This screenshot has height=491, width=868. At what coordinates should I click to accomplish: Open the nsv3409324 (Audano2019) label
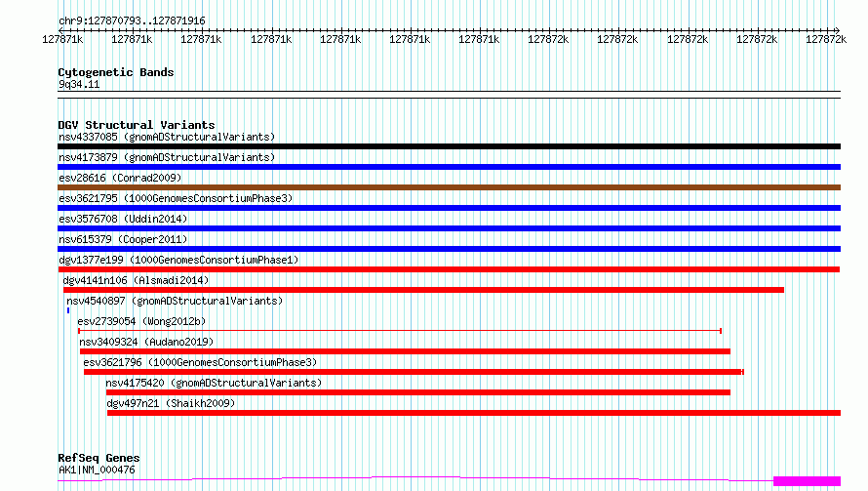pos(146,342)
